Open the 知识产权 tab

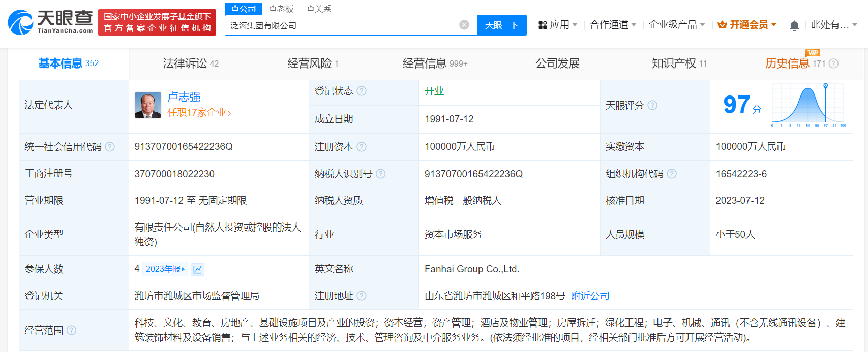[x=679, y=63]
